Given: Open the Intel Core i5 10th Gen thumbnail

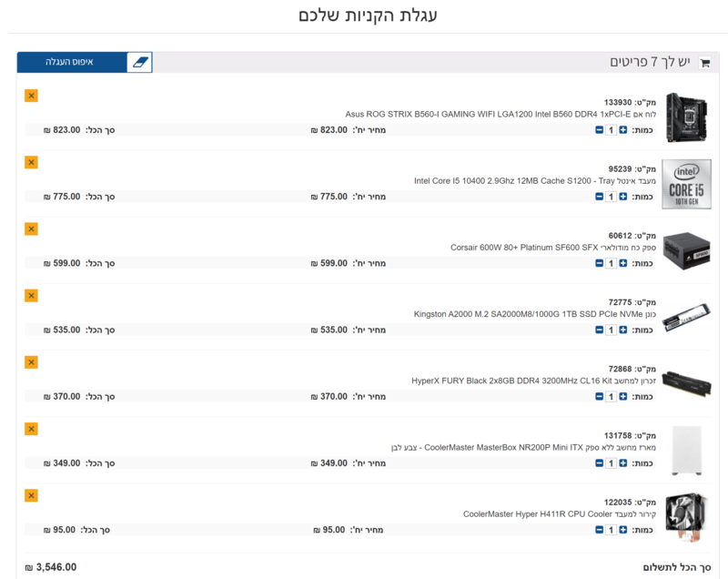Looking at the screenshot, I should pos(686,184).
